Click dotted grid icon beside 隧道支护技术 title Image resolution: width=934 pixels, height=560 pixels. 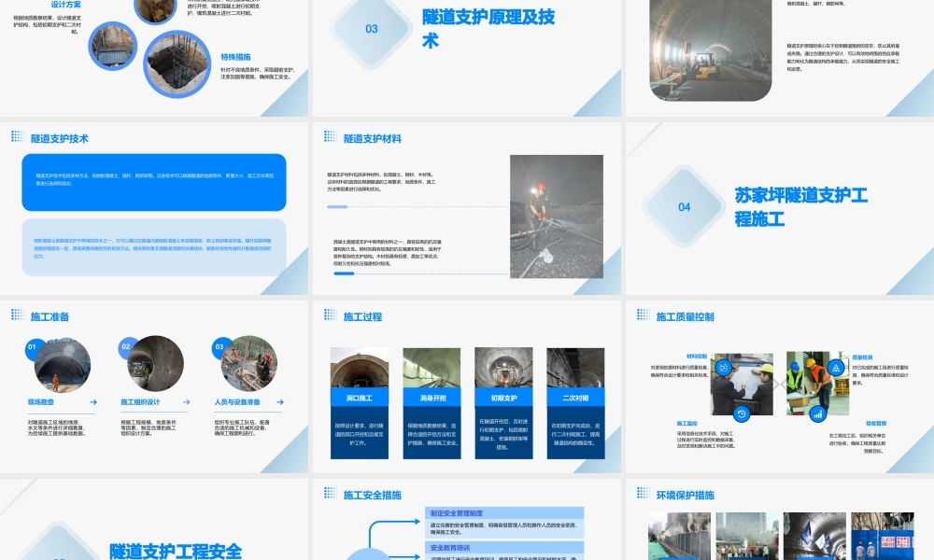17,137
